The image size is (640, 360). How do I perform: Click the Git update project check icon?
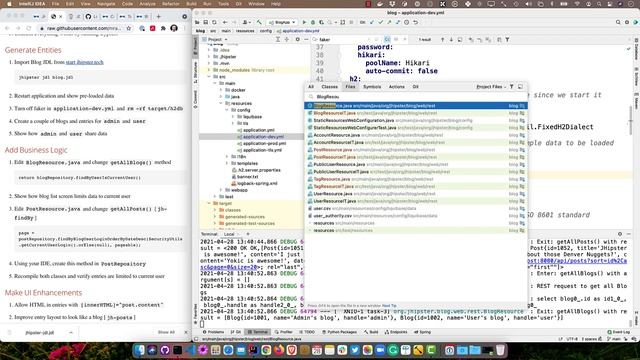(372, 22)
